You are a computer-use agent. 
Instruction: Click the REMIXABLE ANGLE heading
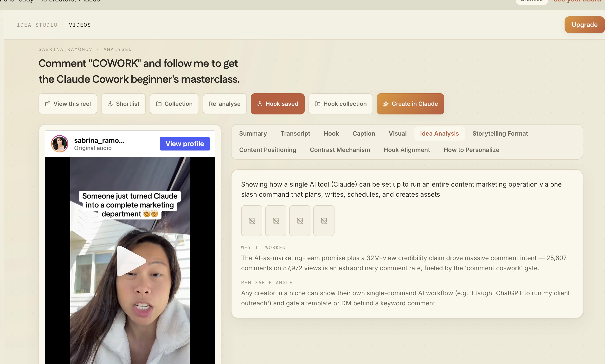(x=267, y=282)
